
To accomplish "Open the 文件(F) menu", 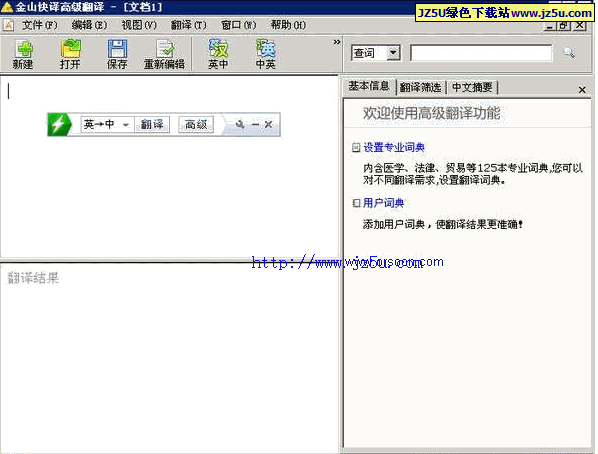I will click(x=40, y=25).
